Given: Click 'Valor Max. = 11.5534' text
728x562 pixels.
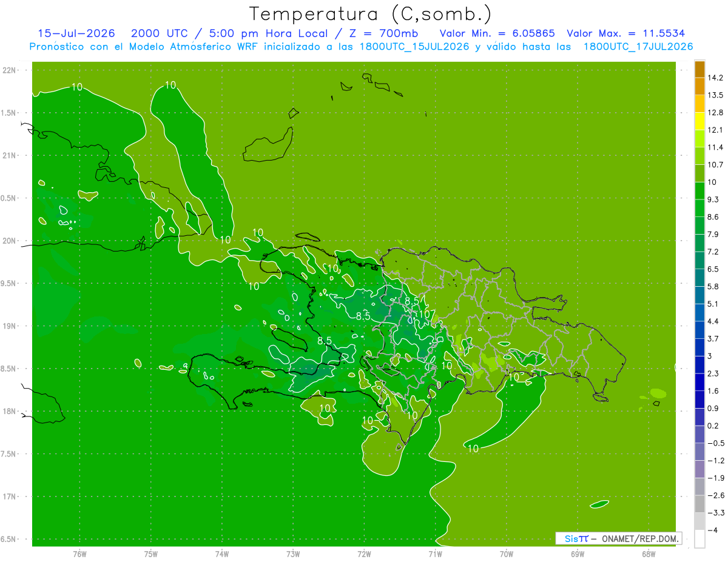Looking at the screenshot, I should click(x=626, y=33).
